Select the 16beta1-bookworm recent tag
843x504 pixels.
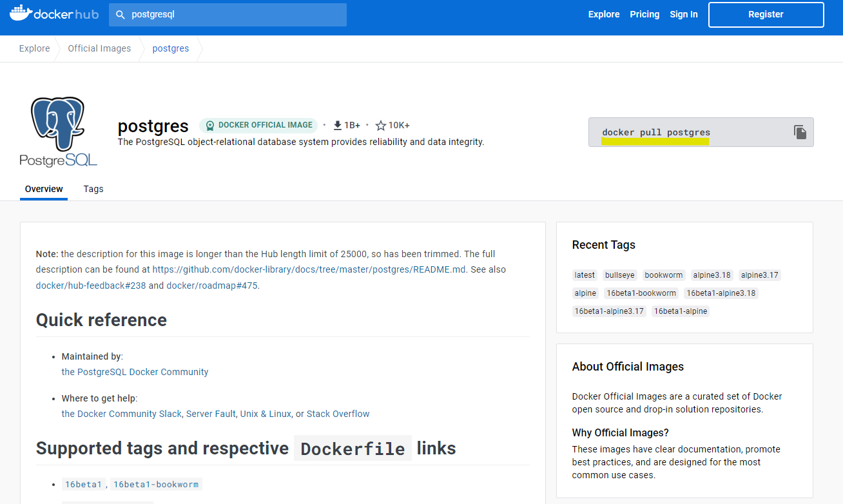tap(641, 293)
